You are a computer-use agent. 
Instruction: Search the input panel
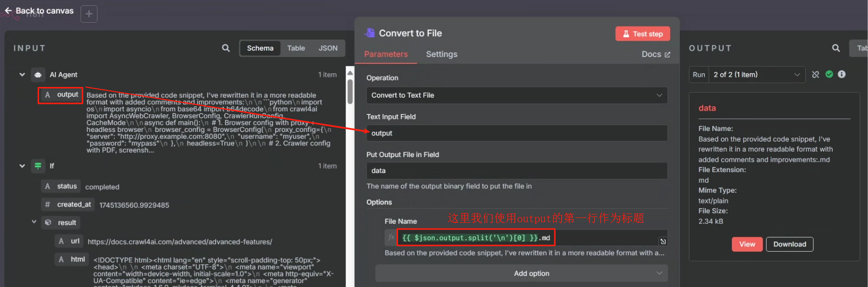coord(226,48)
